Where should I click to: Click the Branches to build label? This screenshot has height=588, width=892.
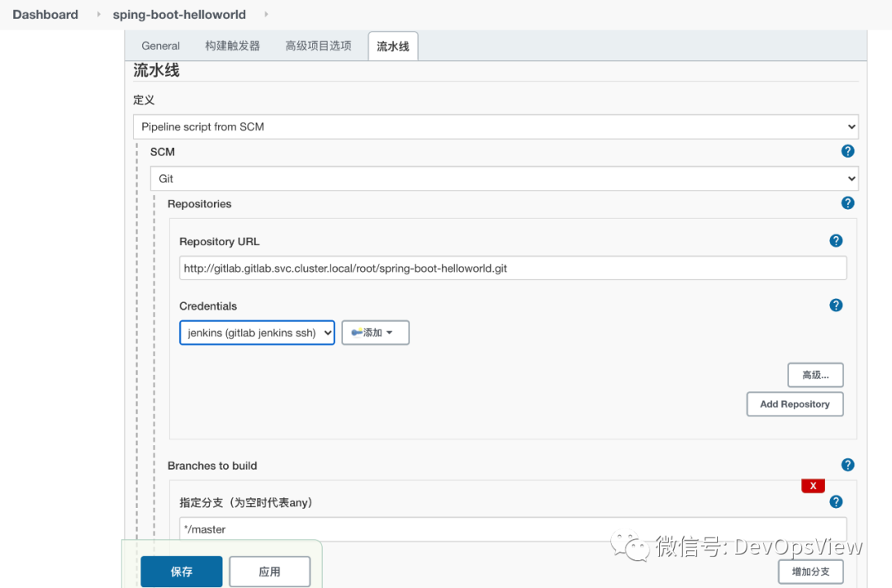pyautogui.click(x=212, y=466)
